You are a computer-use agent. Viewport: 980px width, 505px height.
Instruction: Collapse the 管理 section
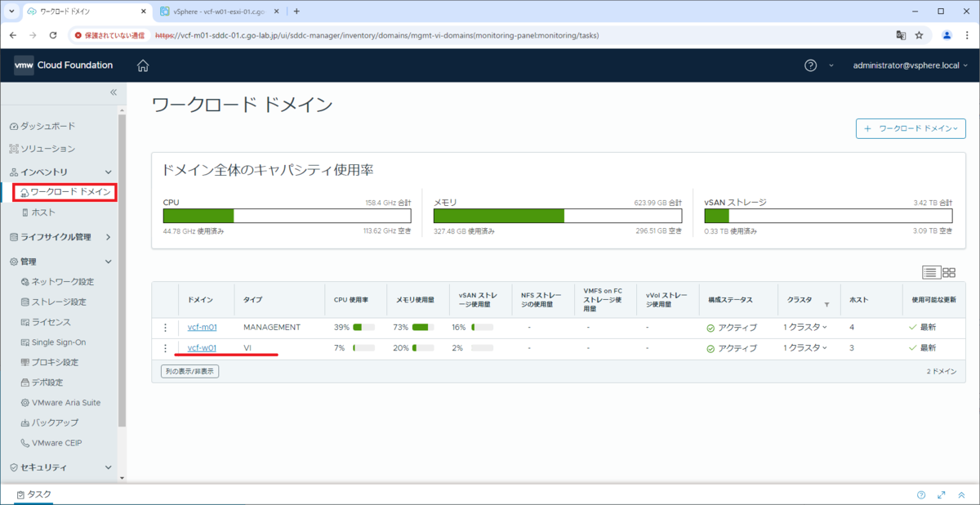[109, 261]
